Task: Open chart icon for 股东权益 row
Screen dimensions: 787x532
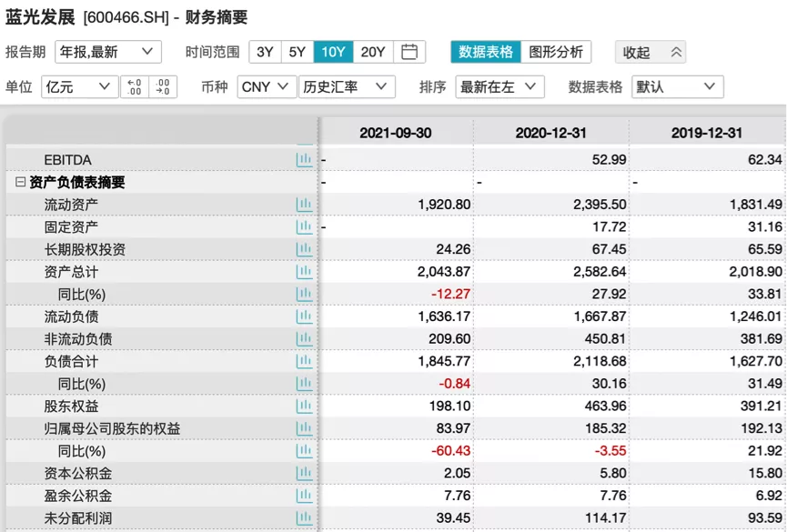Action: 304,407
